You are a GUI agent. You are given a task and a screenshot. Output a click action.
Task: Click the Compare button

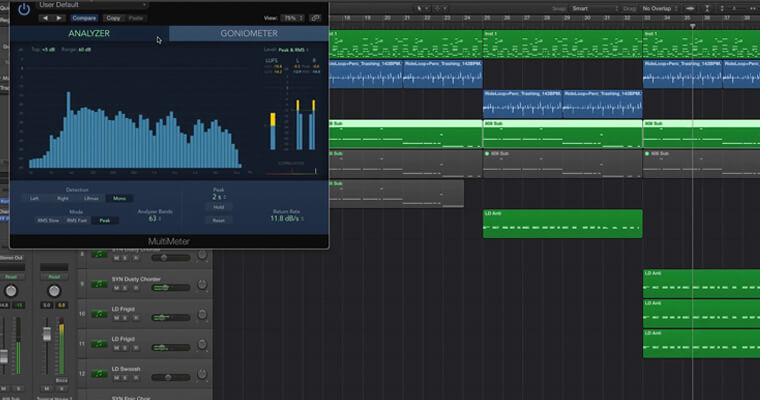(x=84, y=18)
